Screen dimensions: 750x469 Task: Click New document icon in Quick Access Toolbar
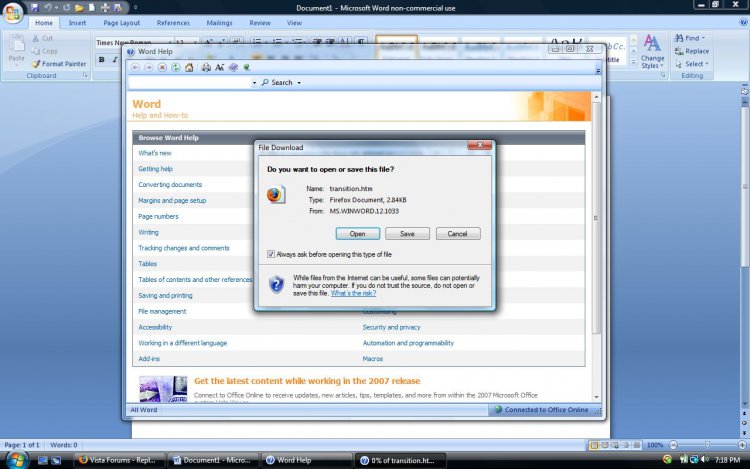pos(92,8)
